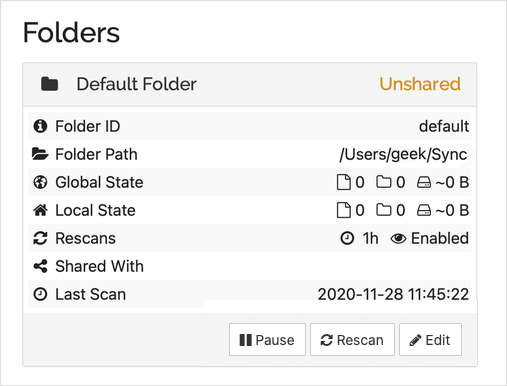
Task: Collapse the Default Folder panel header
Action: coord(250,84)
